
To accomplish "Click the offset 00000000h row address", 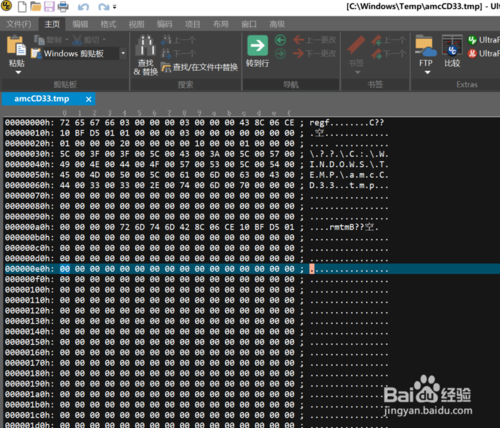I will click(29, 123).
